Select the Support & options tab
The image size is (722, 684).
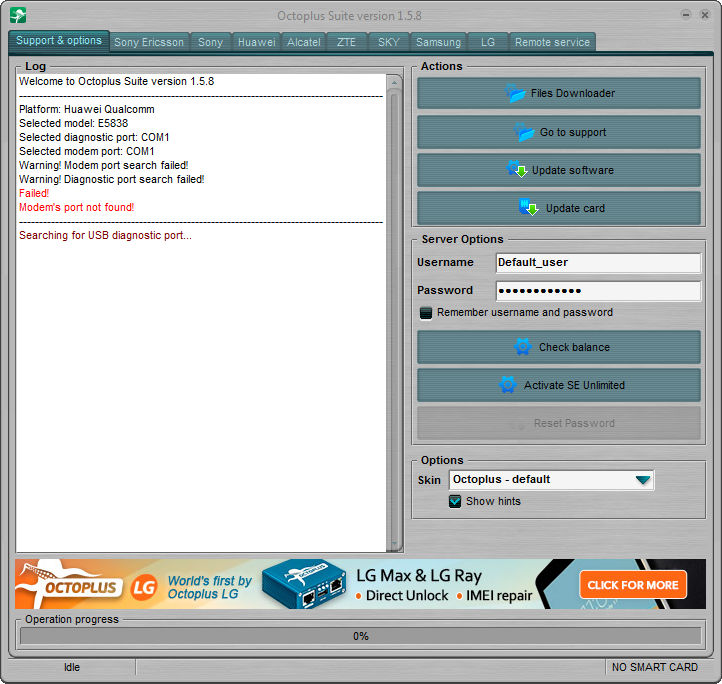[59, 41]
